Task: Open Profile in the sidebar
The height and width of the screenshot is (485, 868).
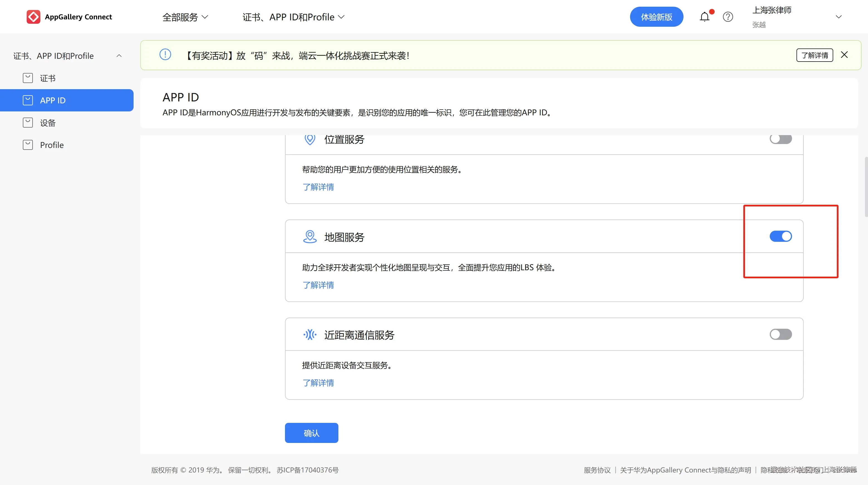Action: [51, 145]
